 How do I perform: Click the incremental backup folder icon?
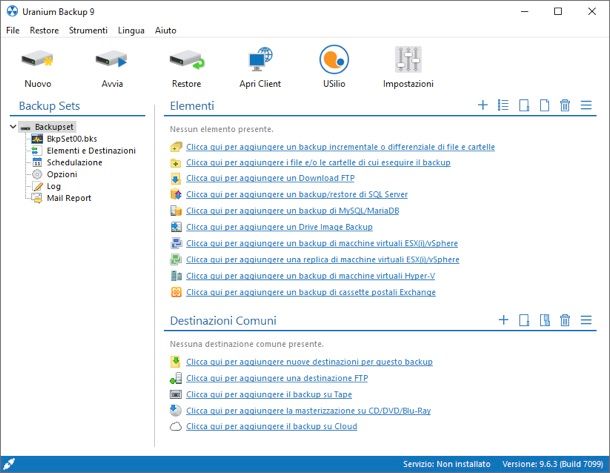[176, 147]
